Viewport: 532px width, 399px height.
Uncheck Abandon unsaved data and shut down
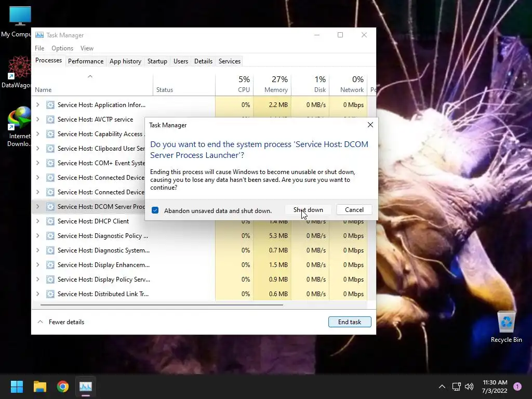155,210
